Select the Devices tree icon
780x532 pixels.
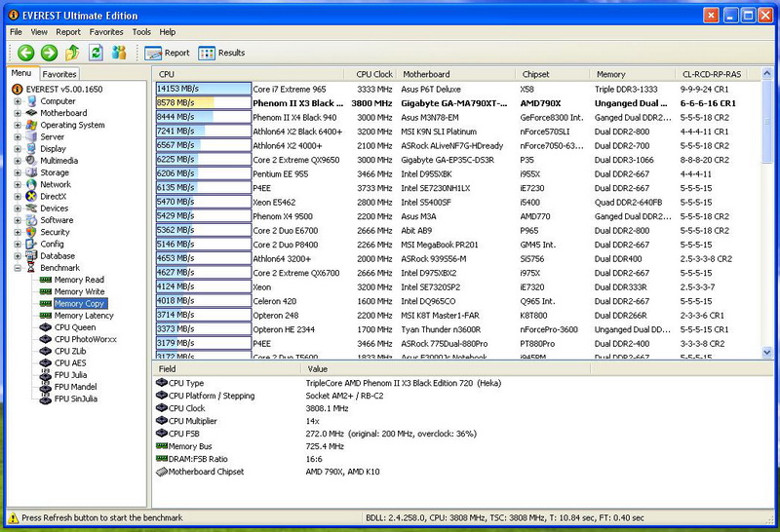[31, 209]
